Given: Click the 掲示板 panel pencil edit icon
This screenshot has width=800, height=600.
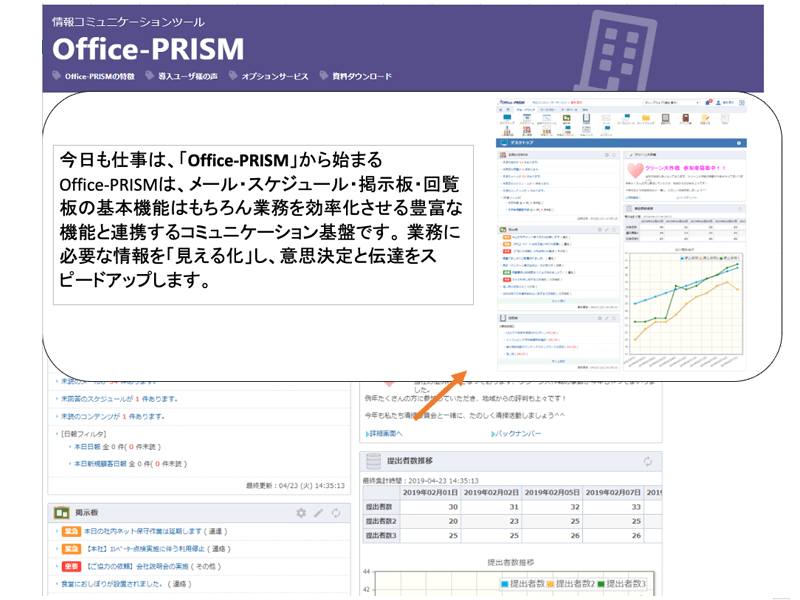Looking at the screenshot, I should coord(318,513).
